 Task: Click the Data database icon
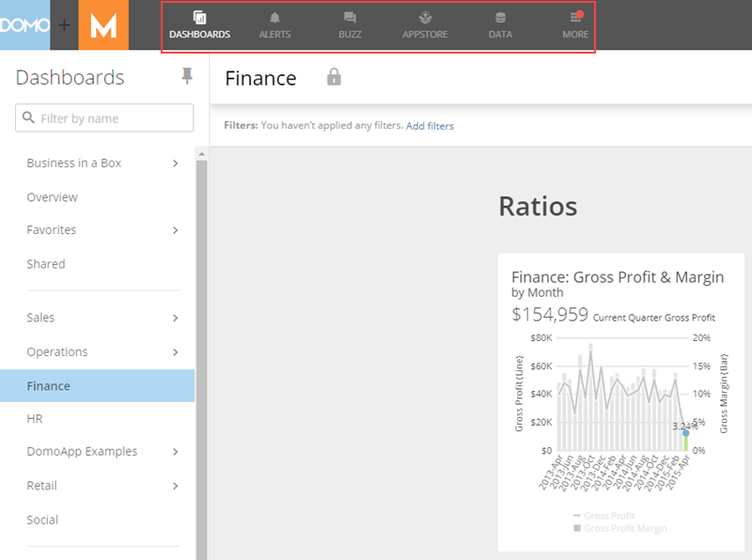pos(500,18)
